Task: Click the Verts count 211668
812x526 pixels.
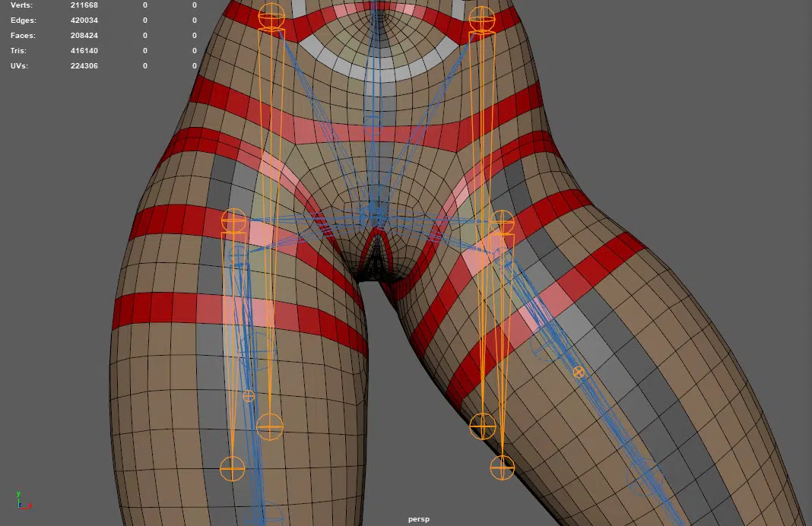Action: click(x=84, y=5)
